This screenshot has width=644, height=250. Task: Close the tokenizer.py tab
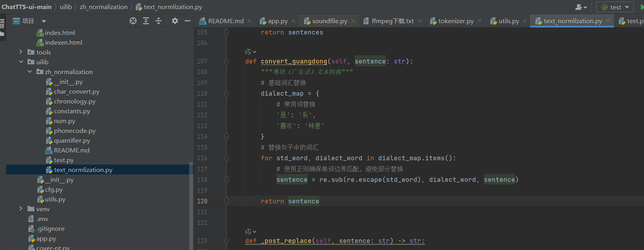coord(480,21)
